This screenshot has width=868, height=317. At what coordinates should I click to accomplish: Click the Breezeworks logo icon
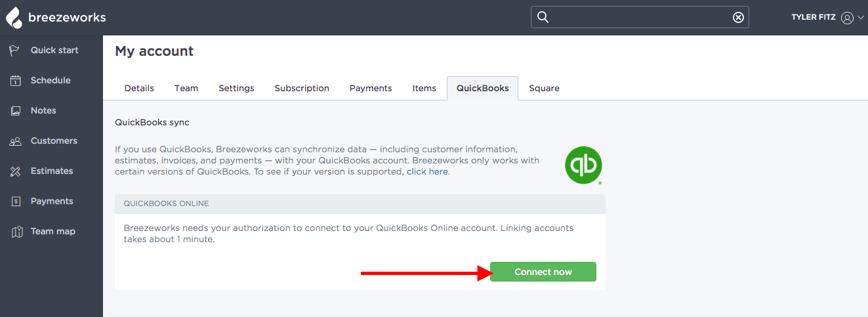(14, 18)
